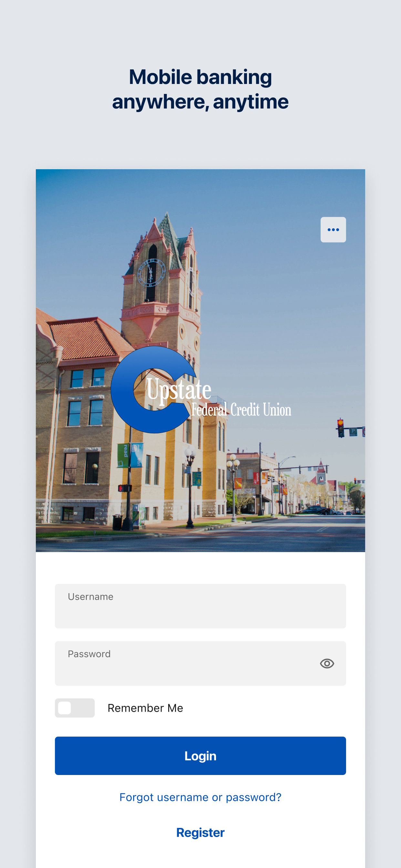
Task: Open the three-dot more options menu
Action: click(x=333, y=230)
